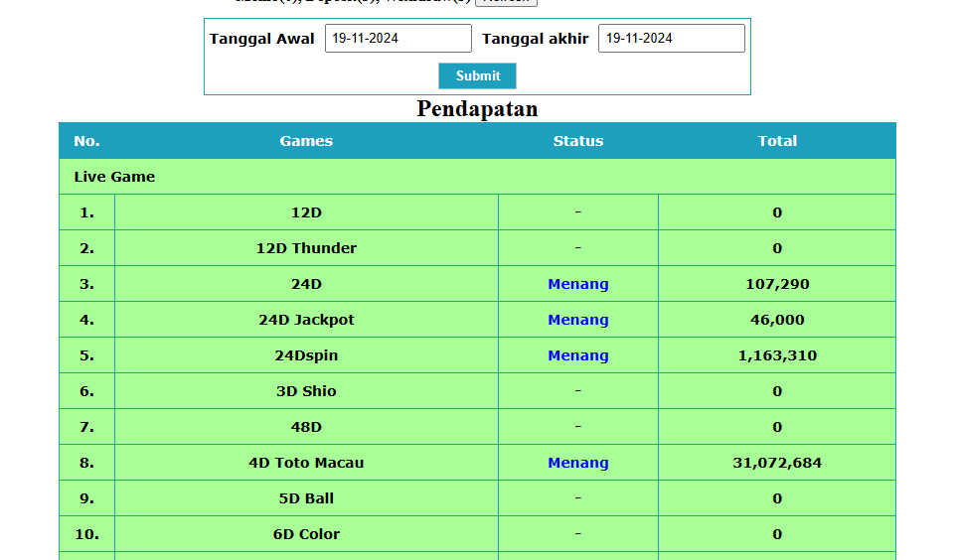Select the 5D Ball game cell
This screenshot has width=957, height=560.
tap(306, 498)
